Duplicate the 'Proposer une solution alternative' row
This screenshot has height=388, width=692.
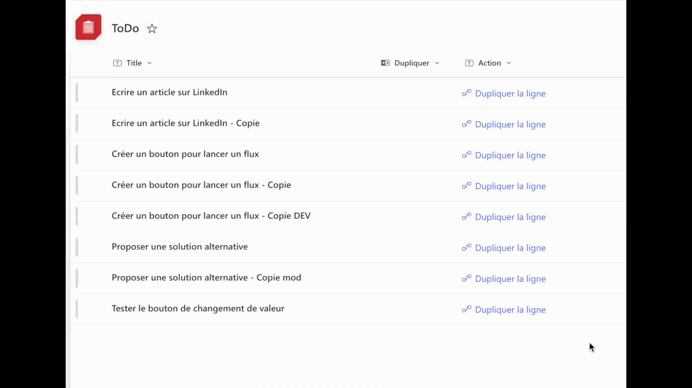[504, 248]
